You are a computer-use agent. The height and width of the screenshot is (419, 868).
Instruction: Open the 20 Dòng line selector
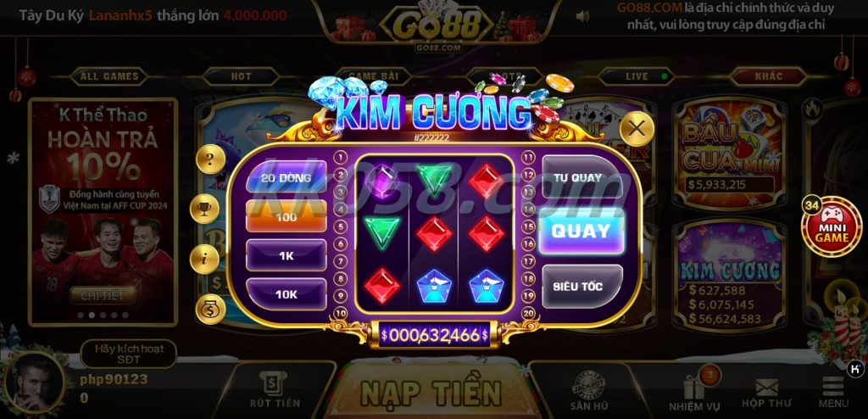287,177
